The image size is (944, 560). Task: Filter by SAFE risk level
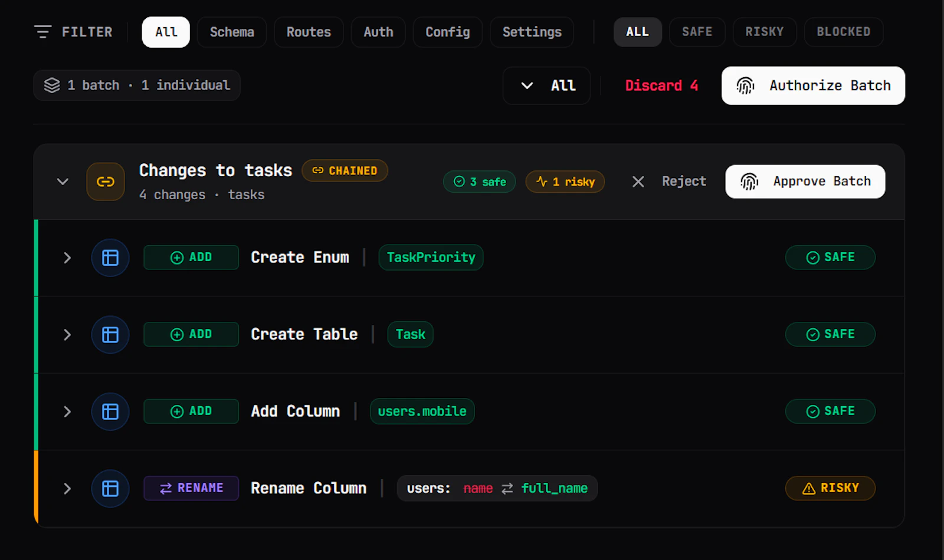click(697, 32)
